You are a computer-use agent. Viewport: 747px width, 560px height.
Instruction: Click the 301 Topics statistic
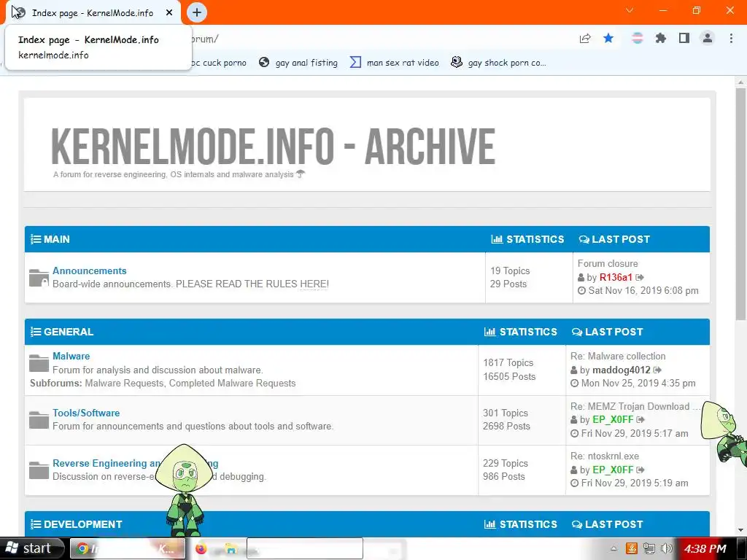pyautogui.click(x=506, y=413)
